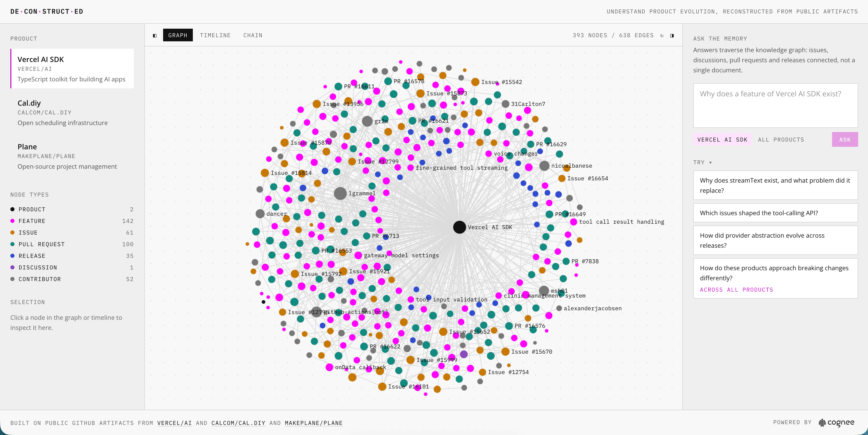Select the Vercel AI SDK scope option
868x435 pixels.
point(722,139)
